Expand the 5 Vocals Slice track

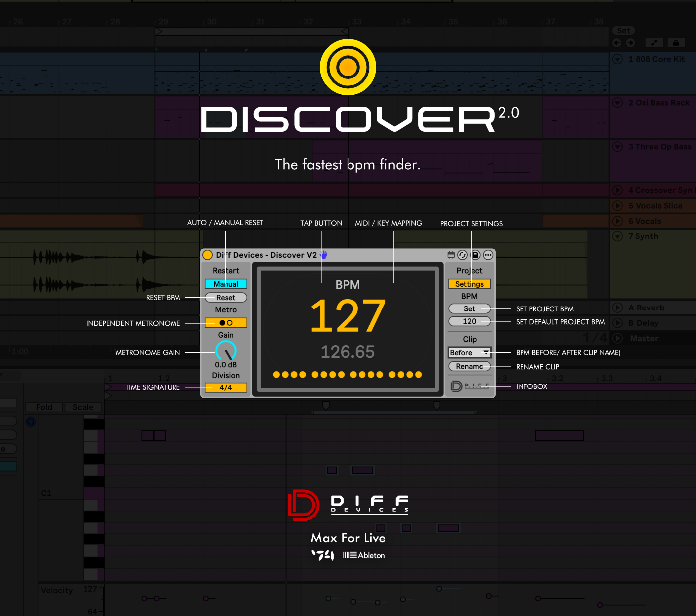click(618, 205)
